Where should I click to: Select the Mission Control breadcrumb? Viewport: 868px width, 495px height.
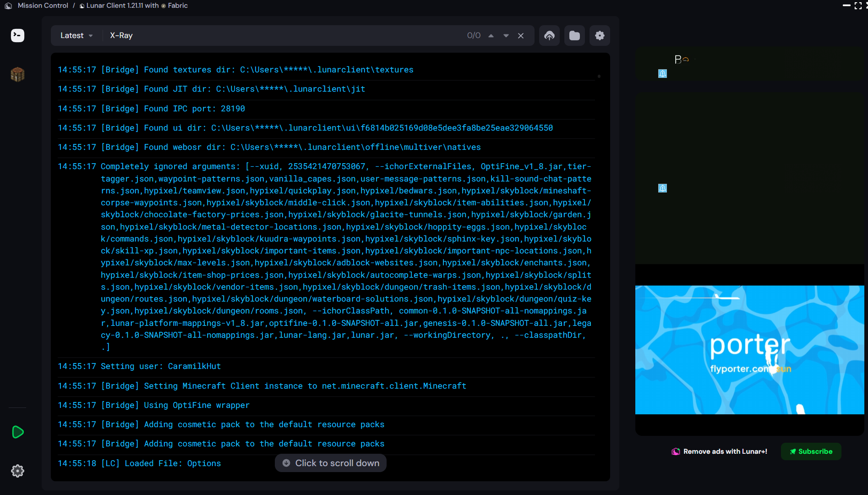pos(43,5)
